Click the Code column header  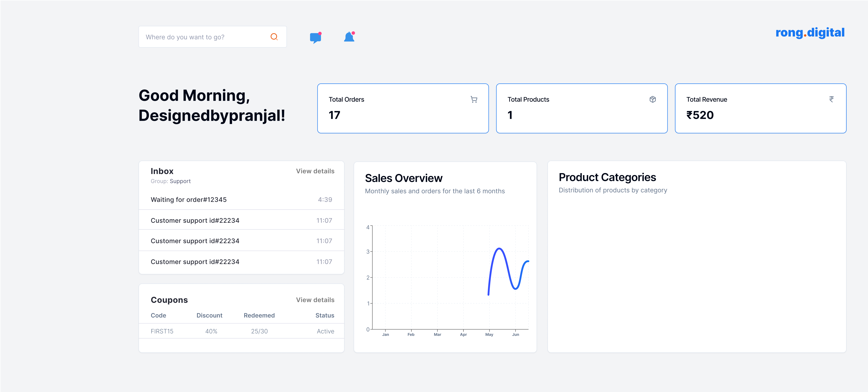158,315
